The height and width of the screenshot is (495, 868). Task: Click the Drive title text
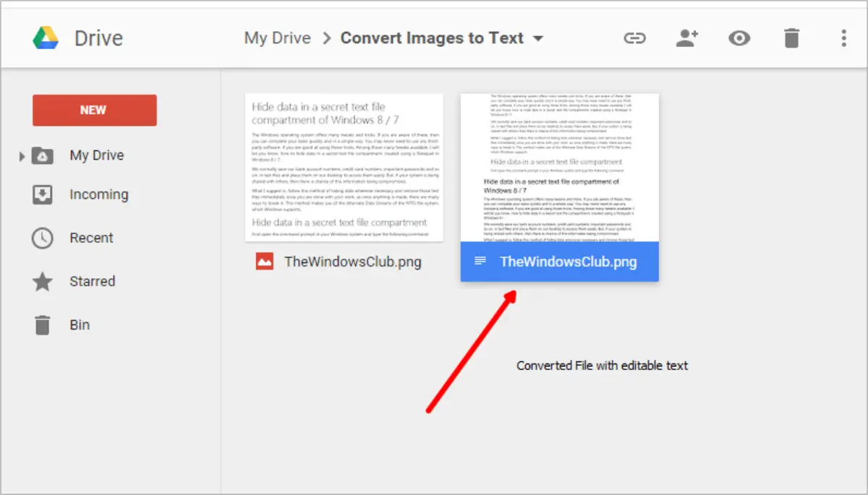[x=98, y=38]
